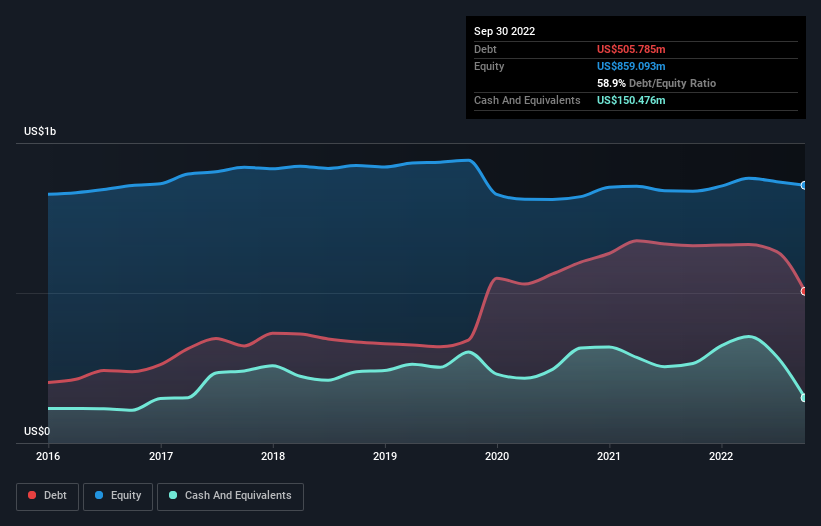Click the 2022 x-axis label
This screenshot has height=526, width=821.
coord(721,456)
